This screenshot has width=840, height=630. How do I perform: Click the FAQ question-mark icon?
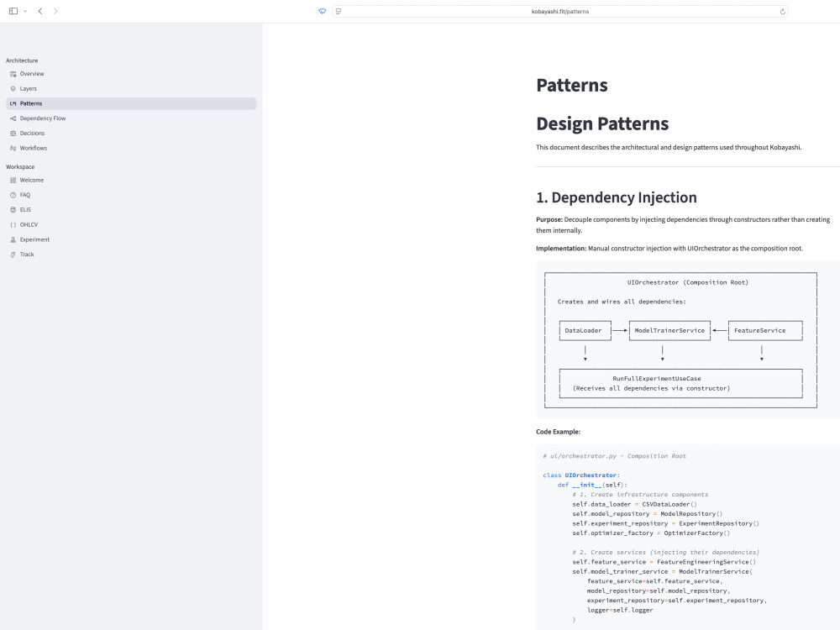13,195
